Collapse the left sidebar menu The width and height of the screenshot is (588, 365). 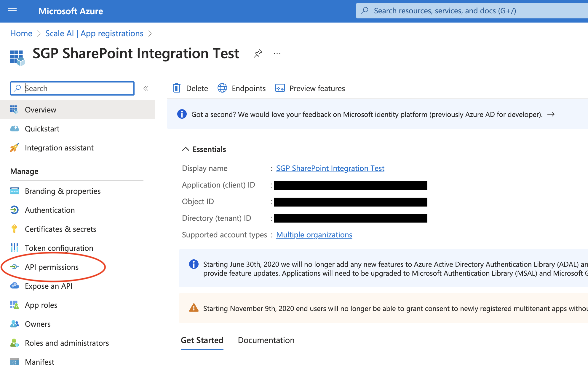[x=146, y=88]
